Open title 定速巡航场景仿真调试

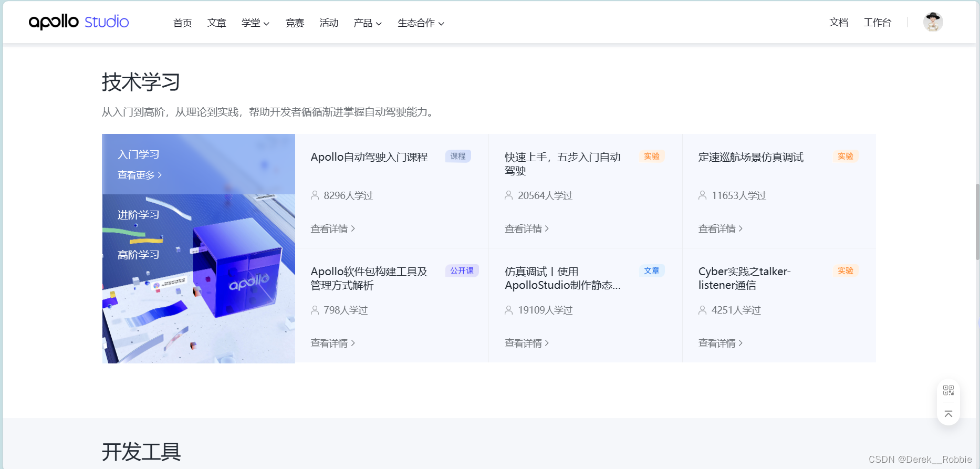[751, 157]
